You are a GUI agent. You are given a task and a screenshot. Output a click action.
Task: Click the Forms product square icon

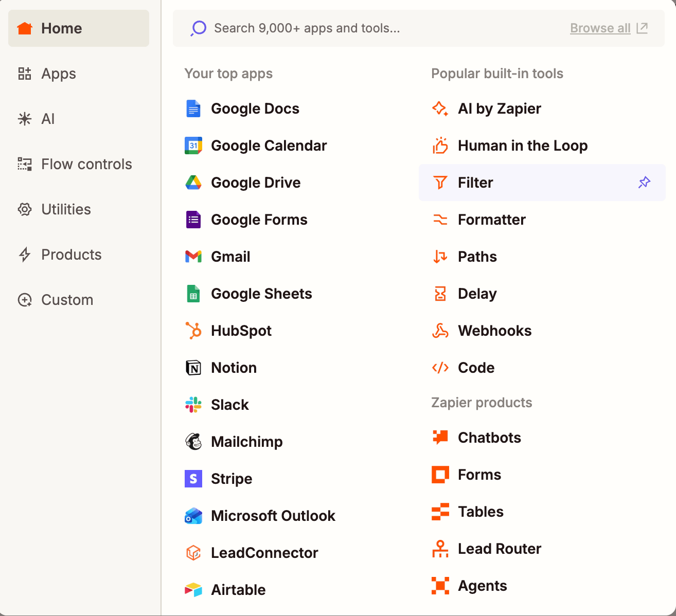440,475
